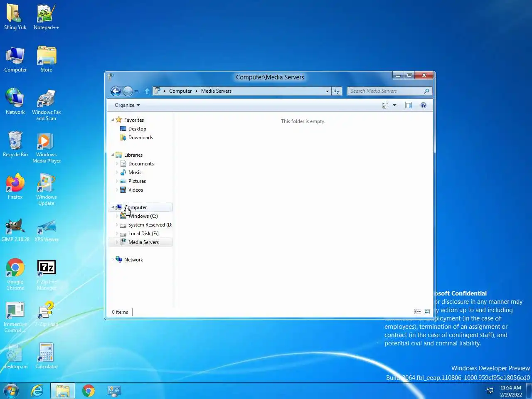Select Windows (C:) drive
This screenshot has height=399, width=532.
click(x=143, y=216)
